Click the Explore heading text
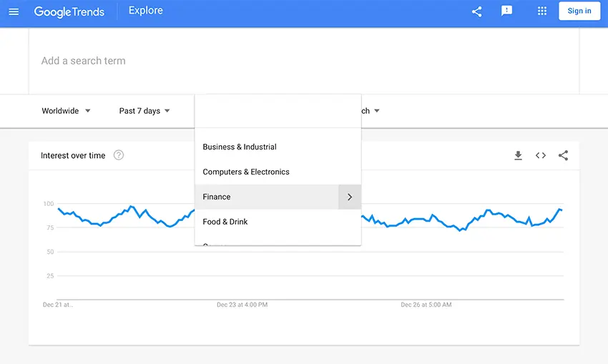 (x=146, y=11)
